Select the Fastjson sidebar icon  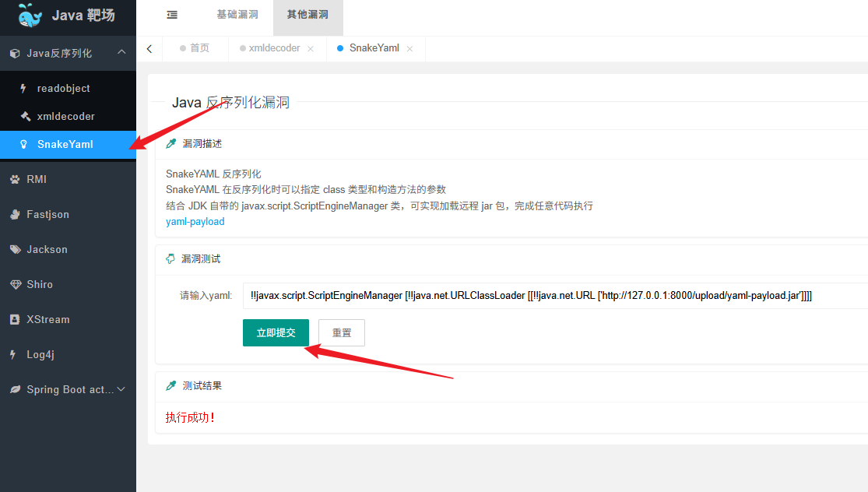pos(15,214)
